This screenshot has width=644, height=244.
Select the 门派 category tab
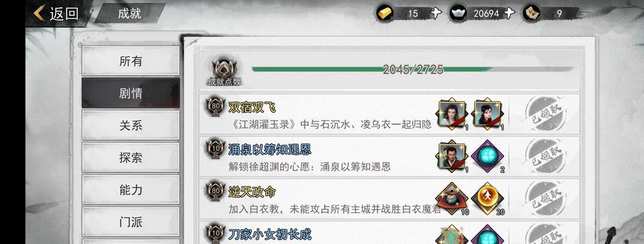[x=131, y=222]
